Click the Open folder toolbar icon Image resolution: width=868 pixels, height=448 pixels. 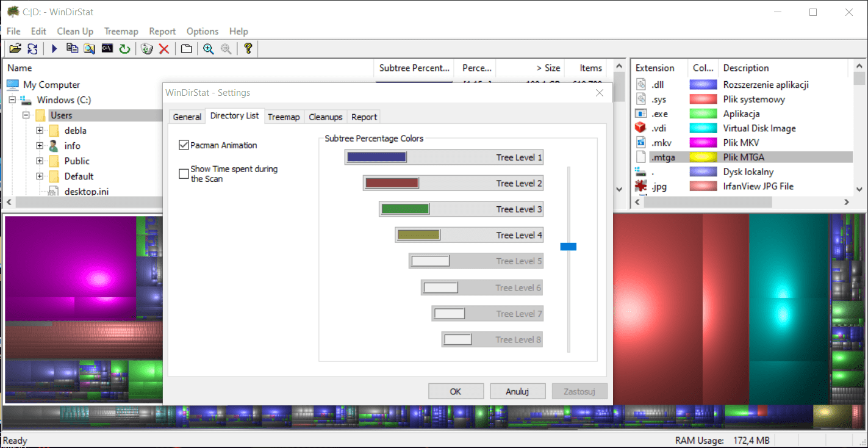(15, 49)
